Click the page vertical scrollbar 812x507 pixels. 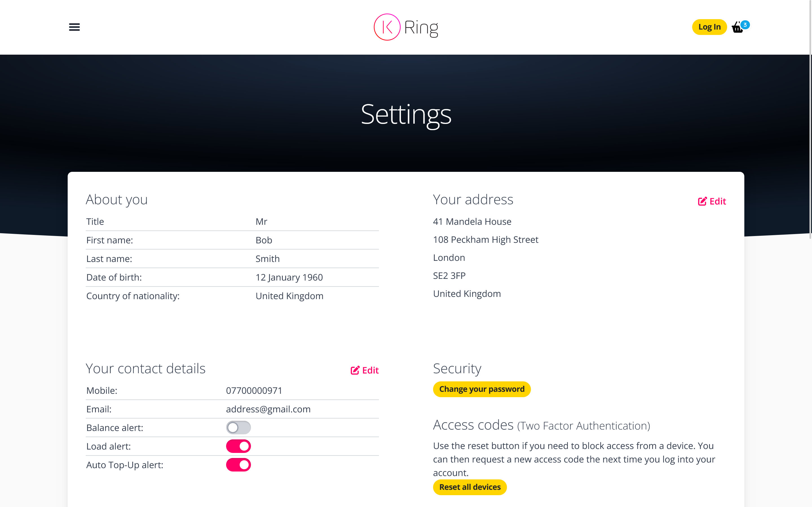pos(810,134)
